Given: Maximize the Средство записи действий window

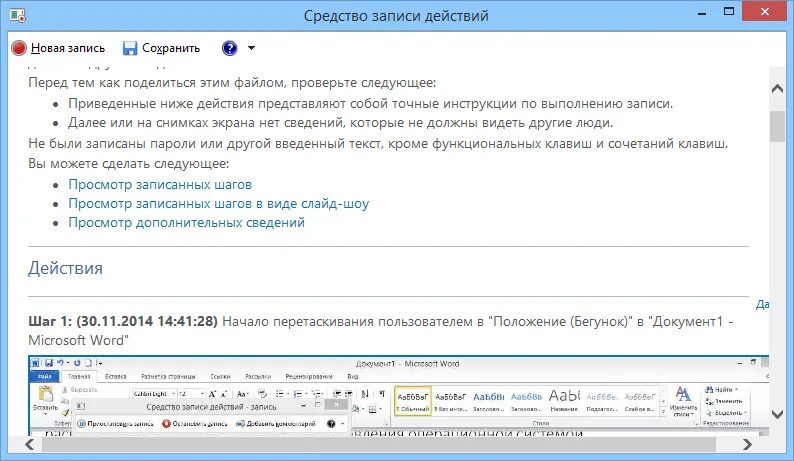Looking at the screenshot, I should click(x=729, y=12).
